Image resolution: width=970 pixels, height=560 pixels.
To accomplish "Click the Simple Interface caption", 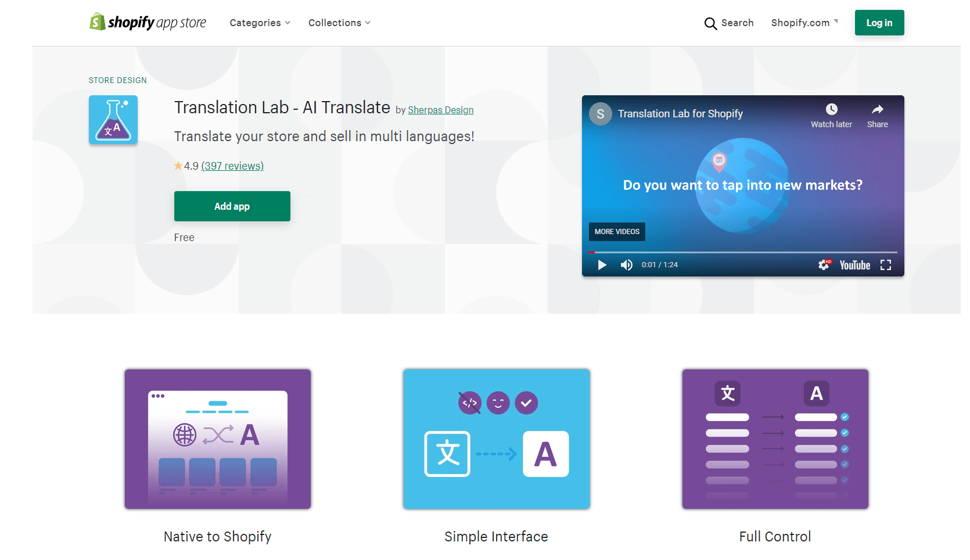I will tap(497, 537).
